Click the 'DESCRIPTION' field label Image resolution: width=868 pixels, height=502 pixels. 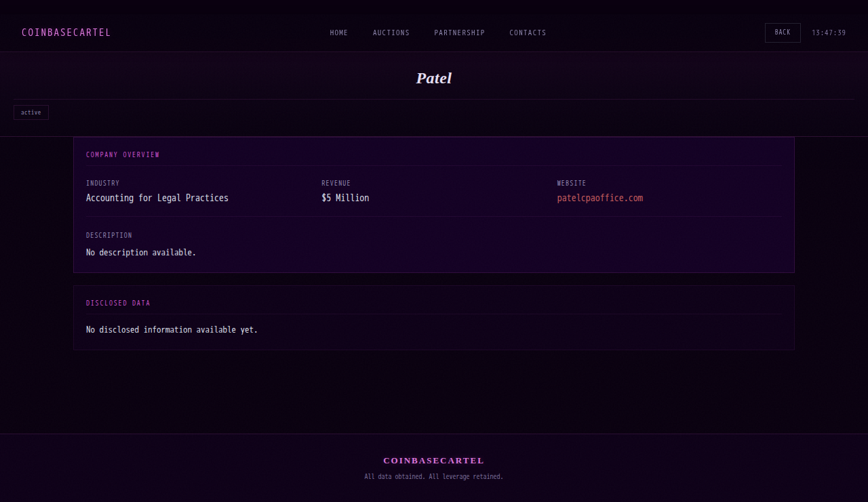(x=109, y=236)
